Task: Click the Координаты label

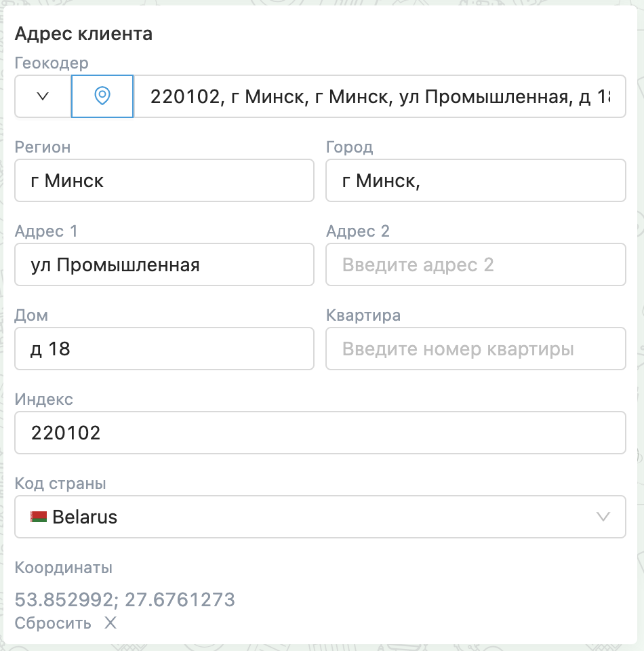Action: [64, 568]
